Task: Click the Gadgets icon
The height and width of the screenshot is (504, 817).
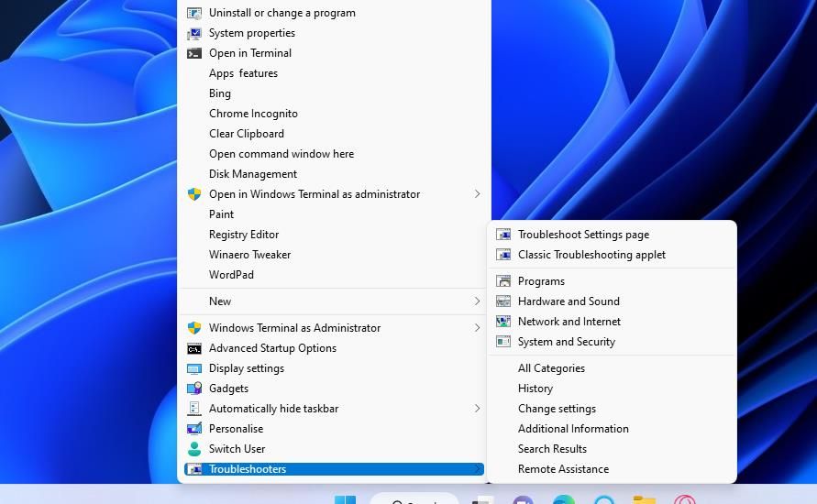Action: (194, 389)
